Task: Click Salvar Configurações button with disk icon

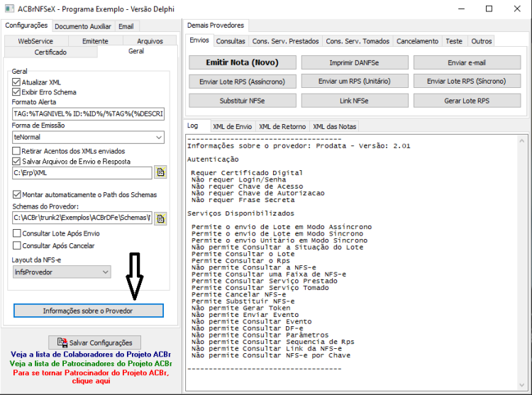Action: coord(94,343)
